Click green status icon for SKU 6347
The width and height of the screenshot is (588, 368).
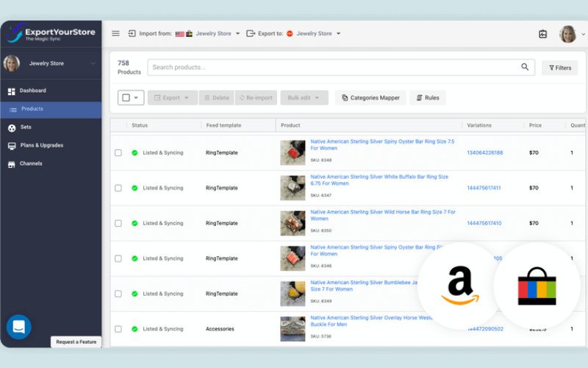click(x=135, y=188)
